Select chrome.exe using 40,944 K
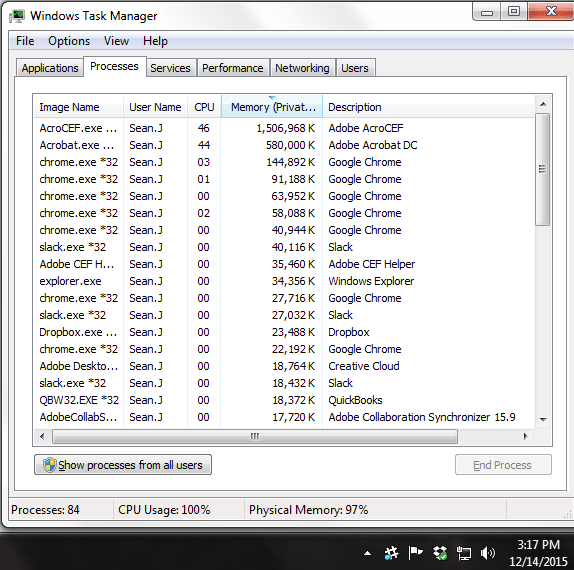The width and height of the screenshot is (574, 570). point(284,230)
